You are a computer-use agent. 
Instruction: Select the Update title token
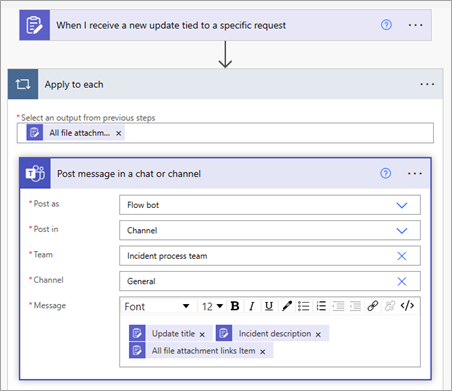click(171, 333)
